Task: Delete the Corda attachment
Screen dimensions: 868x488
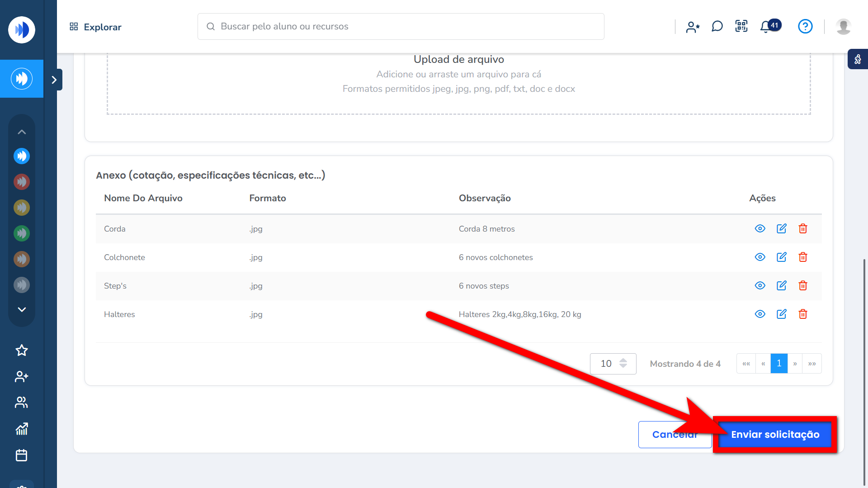Action: click(x=803, y=228)
